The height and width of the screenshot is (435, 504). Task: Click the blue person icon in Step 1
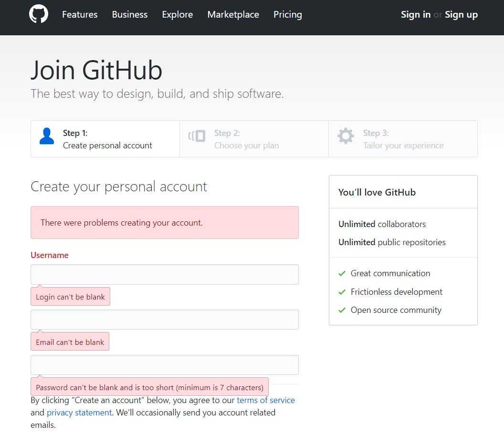47,136
